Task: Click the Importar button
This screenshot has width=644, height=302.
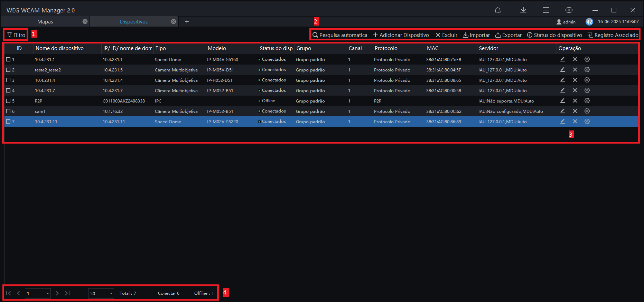Action: 476,35
